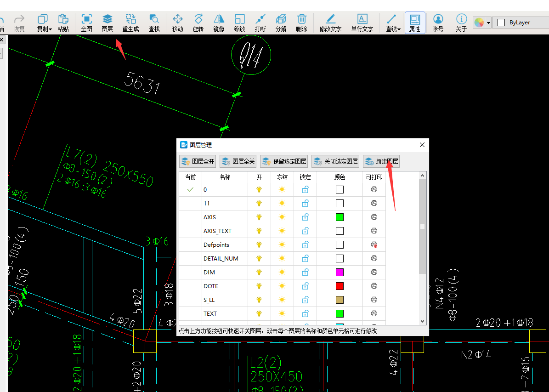Toggle the on/off bulb for layer TEXT
549x392 pixels.
(x=259, y=313)
